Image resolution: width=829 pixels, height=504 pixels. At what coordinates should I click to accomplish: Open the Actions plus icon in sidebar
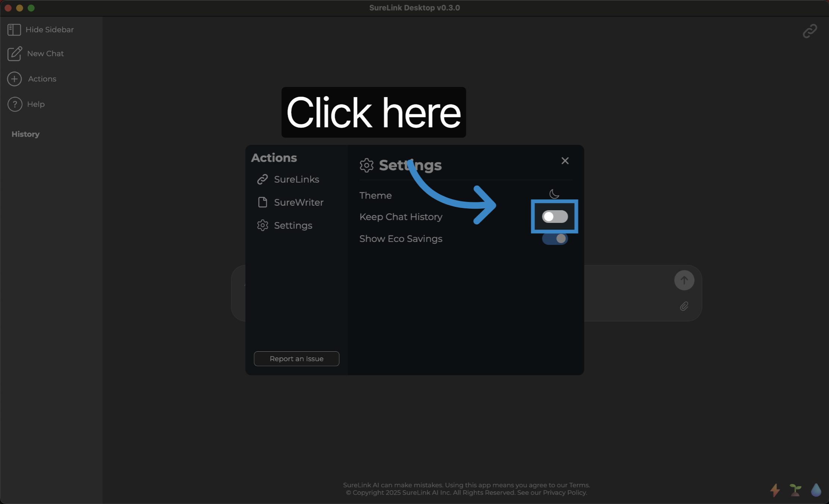tap(15, 79)
